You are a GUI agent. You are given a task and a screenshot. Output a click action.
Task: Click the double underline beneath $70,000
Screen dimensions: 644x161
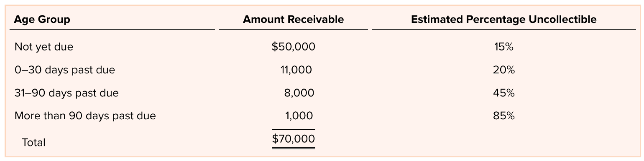[293, 147]
